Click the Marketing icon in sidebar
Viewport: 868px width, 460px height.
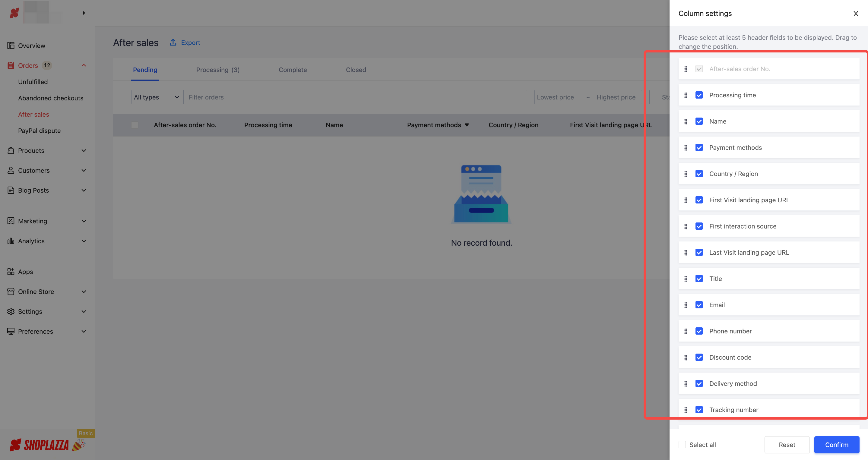point(11,221)
